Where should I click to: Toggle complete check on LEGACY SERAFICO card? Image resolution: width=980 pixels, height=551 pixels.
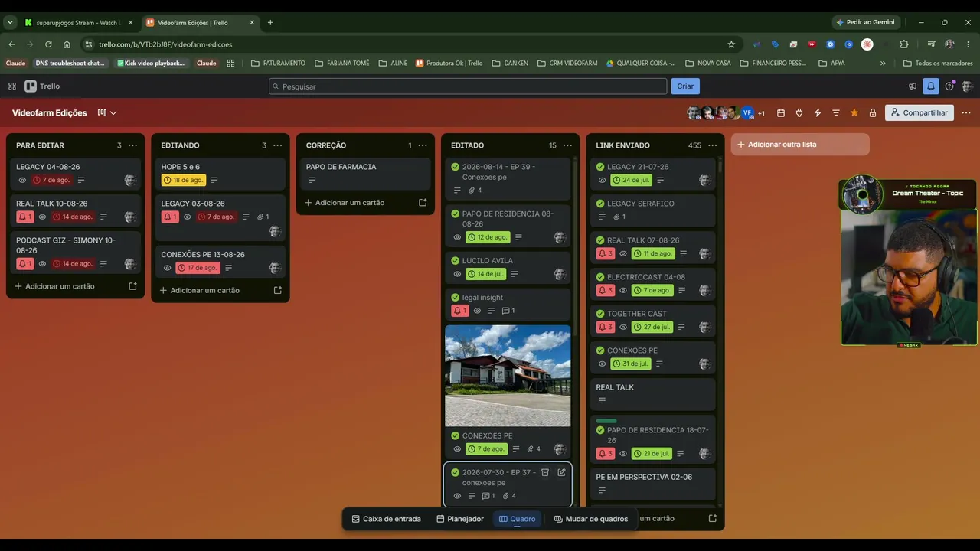[x=600, y=204]
